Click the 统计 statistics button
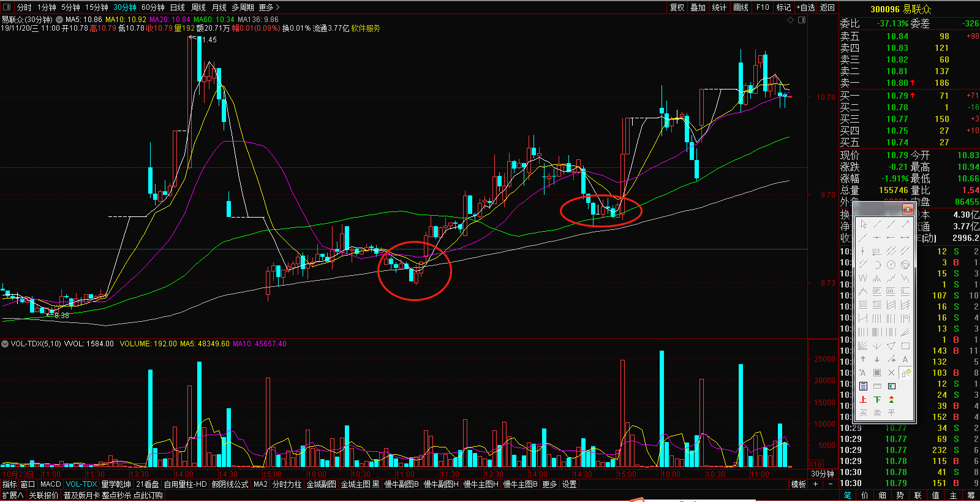The height and width of the screenshot is (502, 980). point(719,7)
